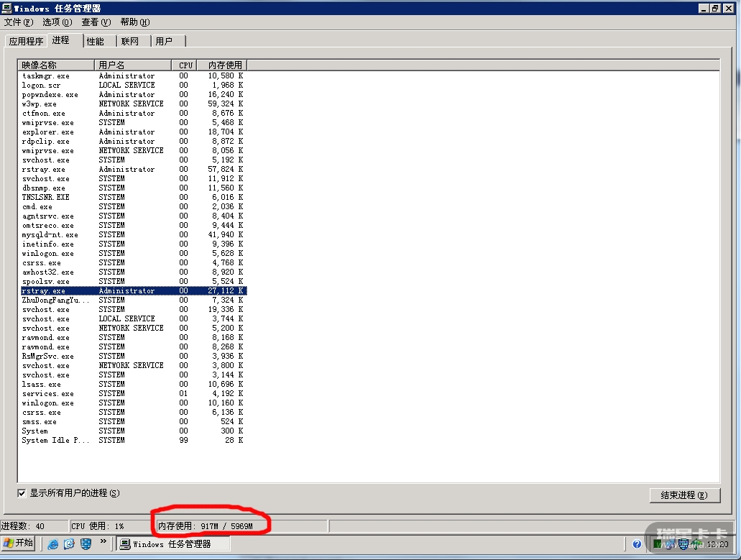741x560 pixels.
Task: Click the 结束进程 button
Action: pos(685,495)
